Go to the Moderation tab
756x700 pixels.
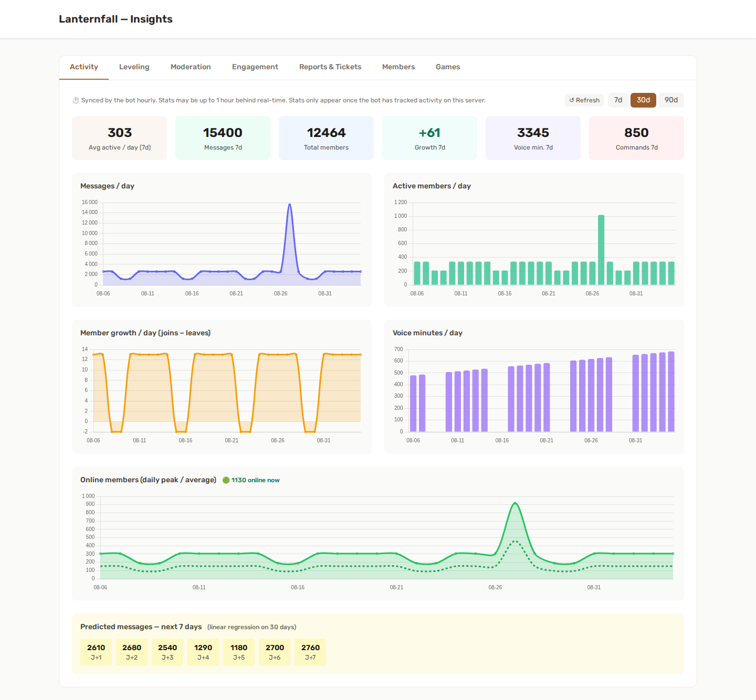coord(191,67)
